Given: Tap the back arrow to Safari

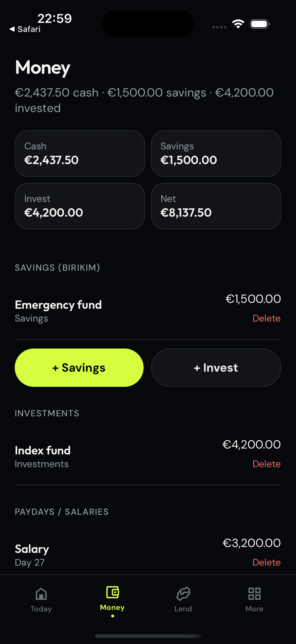Looking at the screenshot, I should (12, 29).
